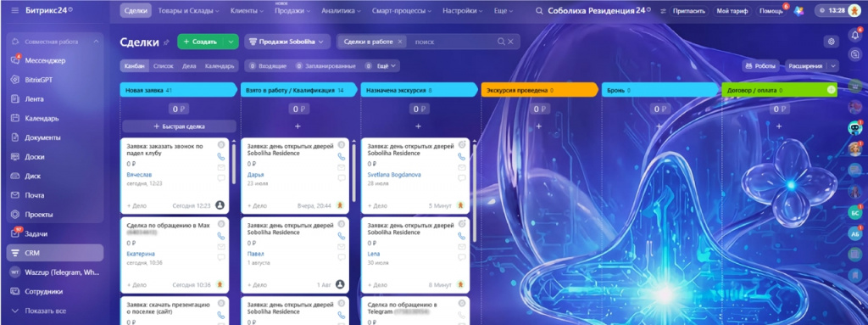Screen dimensions: 868x325
Task: Open the Расширения dropdown arrow
Action: coord(832,66)
